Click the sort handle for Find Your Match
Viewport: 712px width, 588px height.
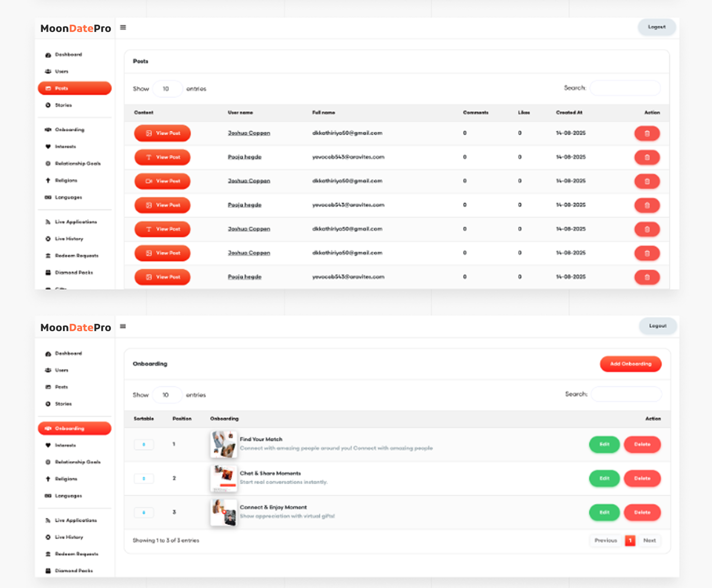pyautogui.click(x=144, y=444)
